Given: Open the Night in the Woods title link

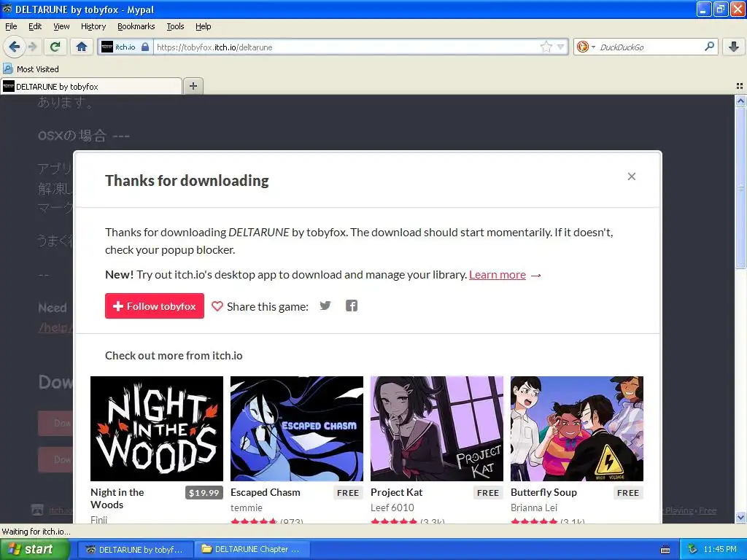Looking at the screenshot, I should (x=117, y=499).
